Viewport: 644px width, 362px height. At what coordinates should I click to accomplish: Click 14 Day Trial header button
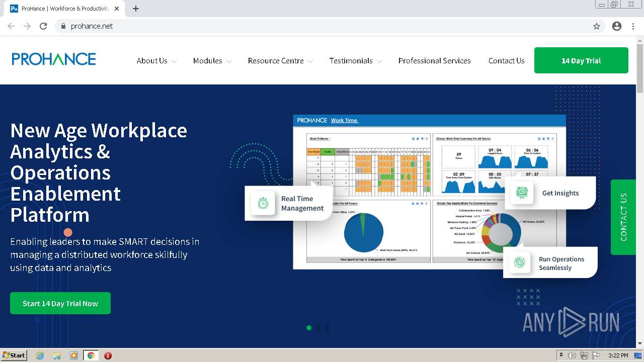[581, 60]
